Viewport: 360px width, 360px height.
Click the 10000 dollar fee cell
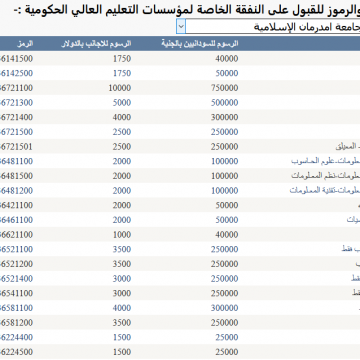[120, 88]
